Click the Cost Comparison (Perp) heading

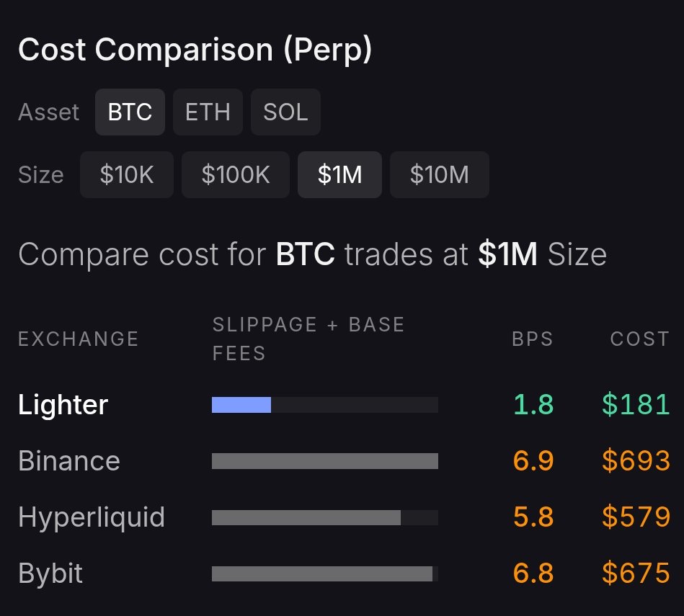pos(195,50)
